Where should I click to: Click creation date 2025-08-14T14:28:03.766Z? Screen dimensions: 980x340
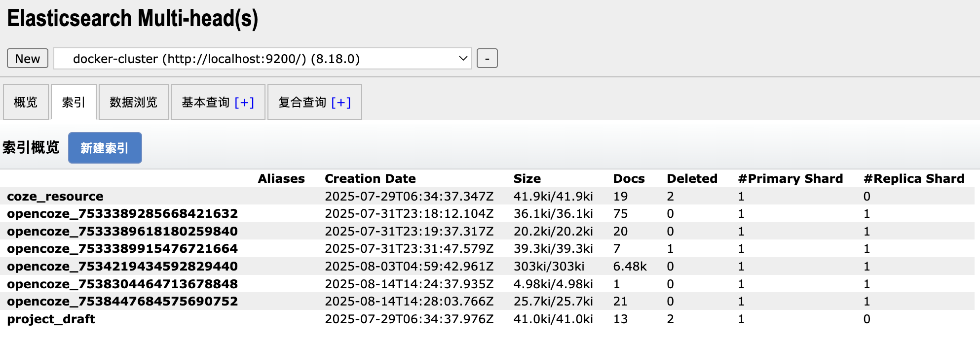pos(409,301)
